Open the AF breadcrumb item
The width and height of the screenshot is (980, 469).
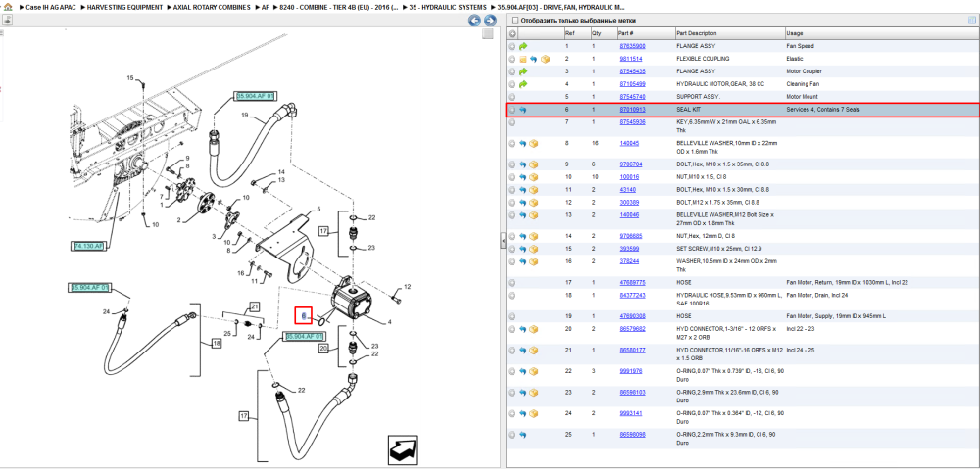265,8
